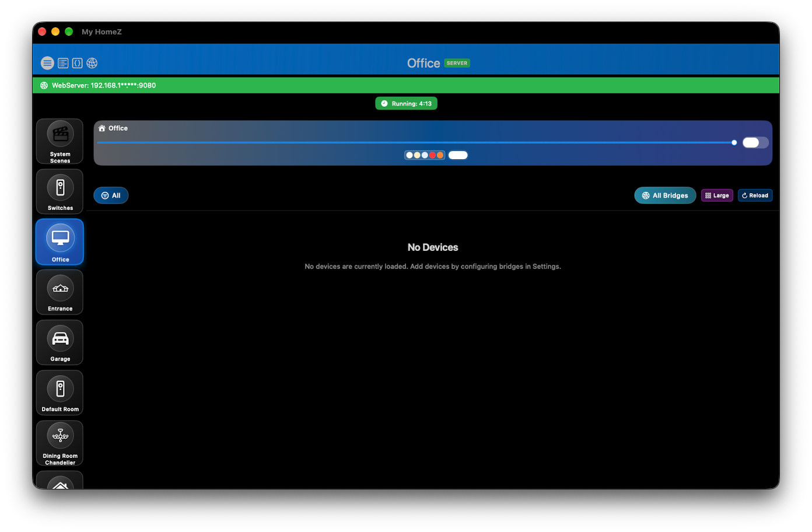Click the Office brightness slider handle

tap(734, 142)
